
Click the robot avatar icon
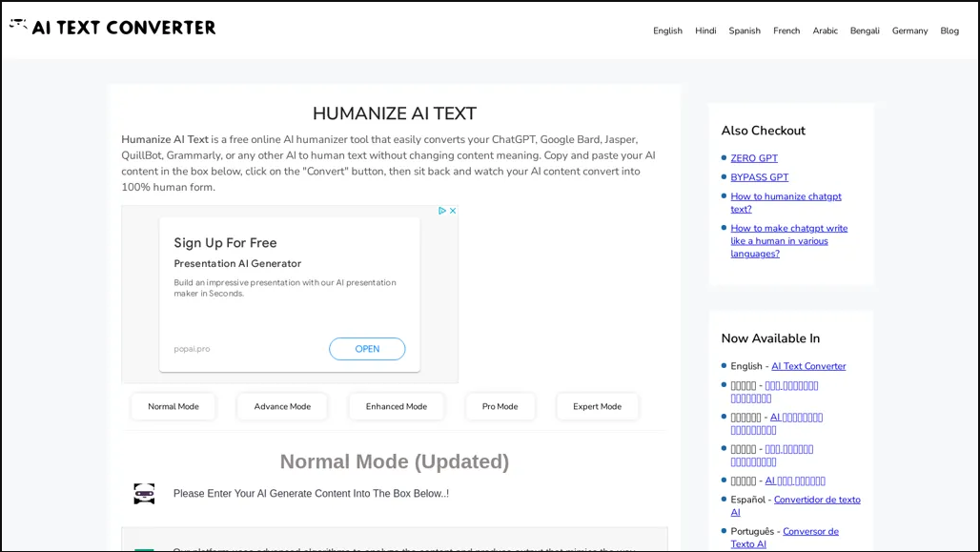pos(144,494)
